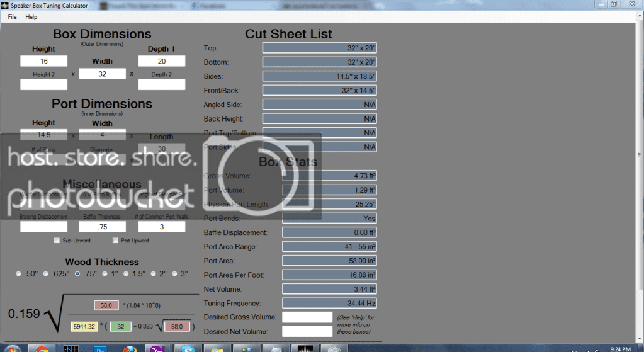Click the Bottom cut value 32" x 20"
The width and height of the screenshot is (644, 352).
pos(320,62)
